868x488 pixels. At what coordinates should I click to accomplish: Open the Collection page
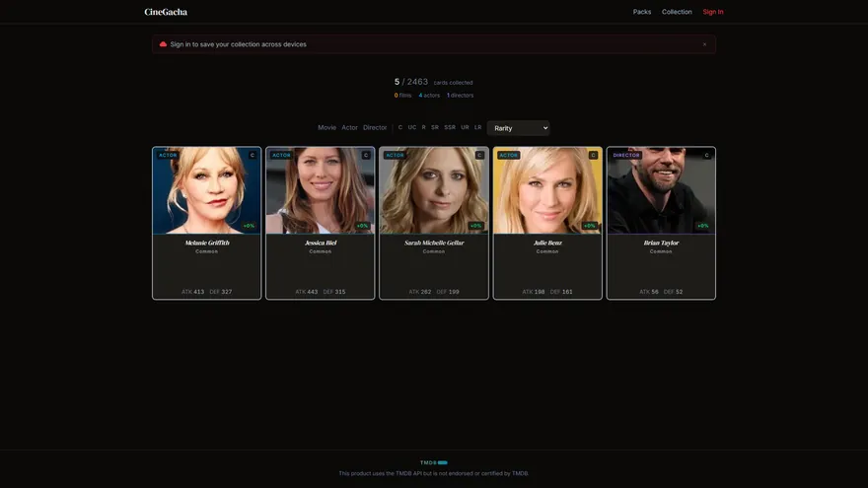(677, 12)
